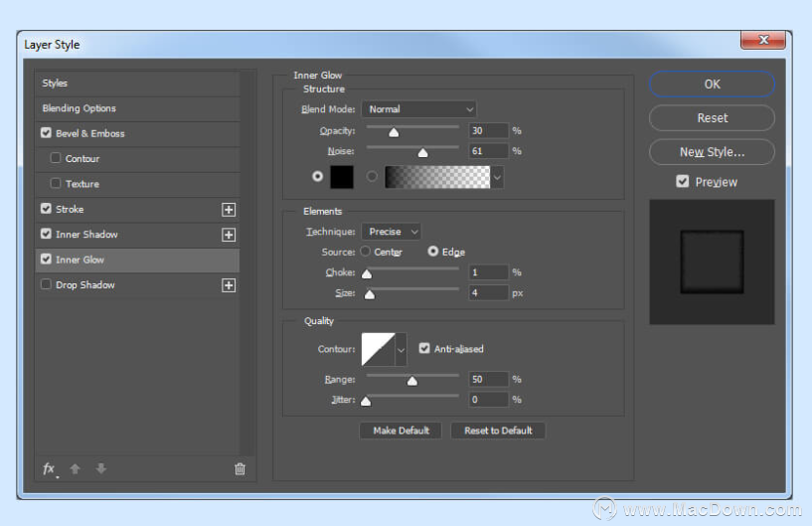Open the Blend Mode dropdown
This screenshot has height=526, width=812.
pos(419,109)
